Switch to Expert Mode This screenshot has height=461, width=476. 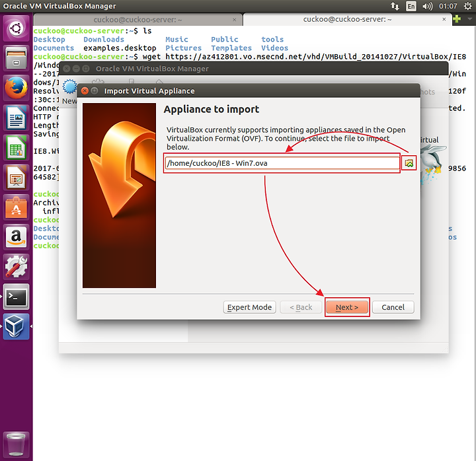click(249, 307)
